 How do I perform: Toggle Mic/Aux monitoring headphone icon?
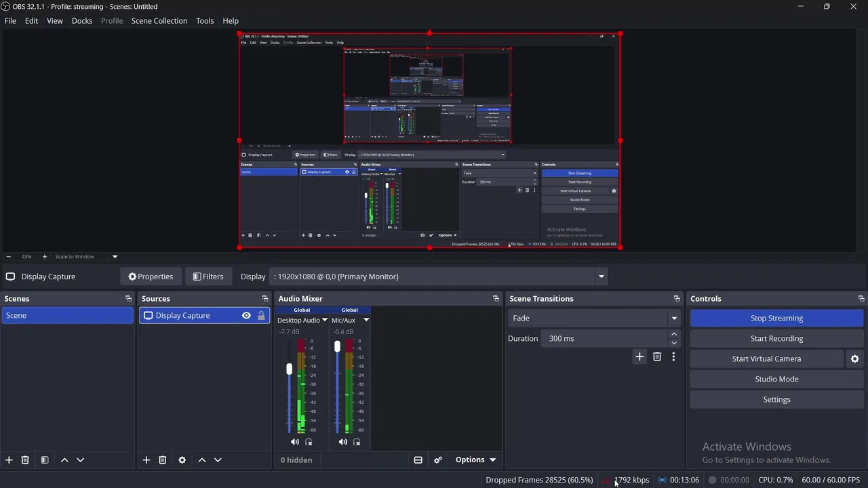(x=357, y=442)
